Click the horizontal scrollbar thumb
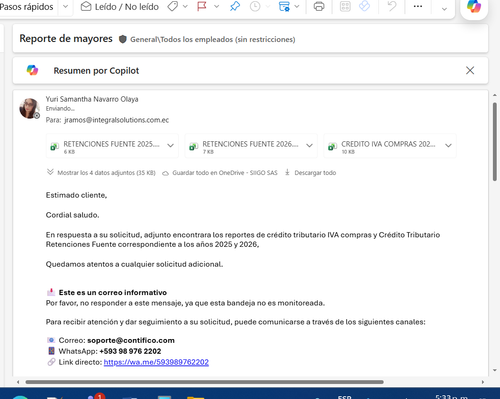This screenshot has width=500, height=399. pos(204,382)
